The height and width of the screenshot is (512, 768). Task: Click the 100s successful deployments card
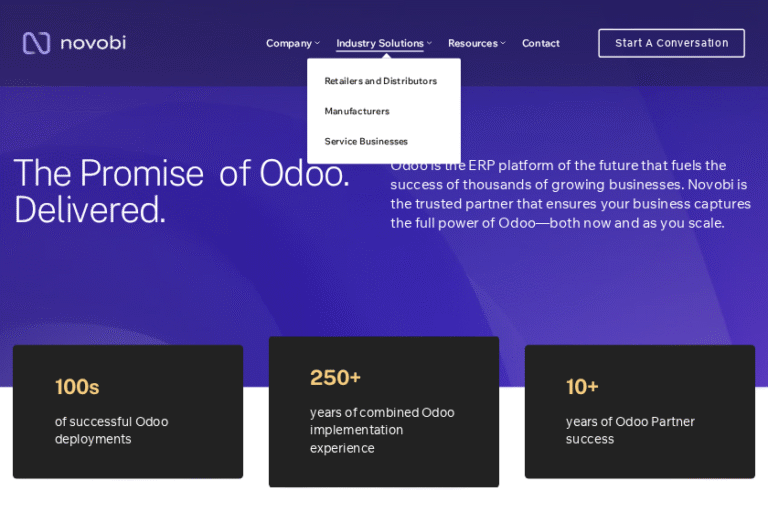point(128,411)
